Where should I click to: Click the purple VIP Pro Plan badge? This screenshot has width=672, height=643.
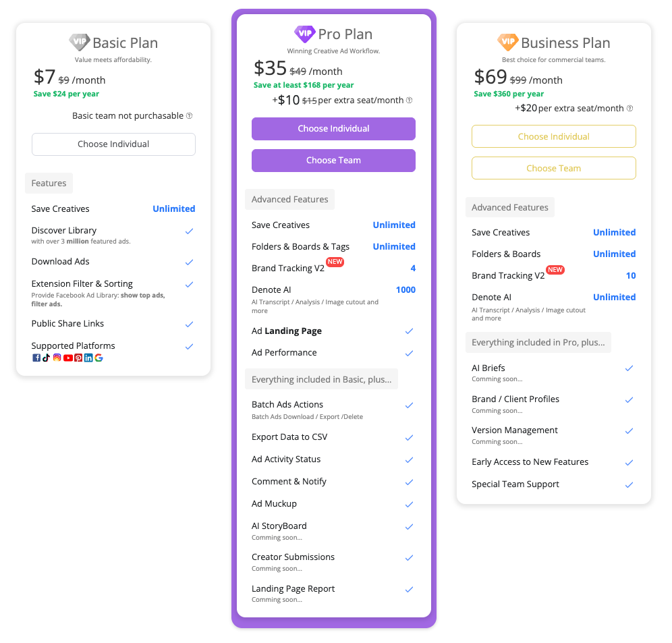click(304, 34)
